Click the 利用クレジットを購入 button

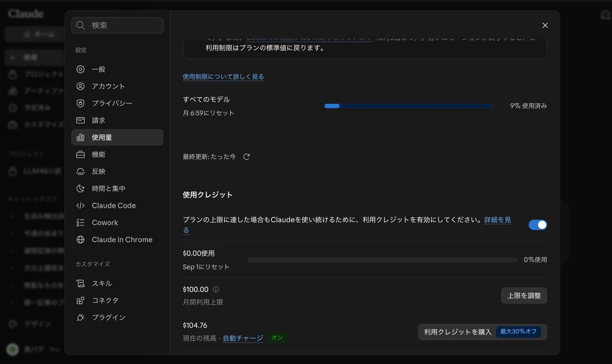(482, 332)
